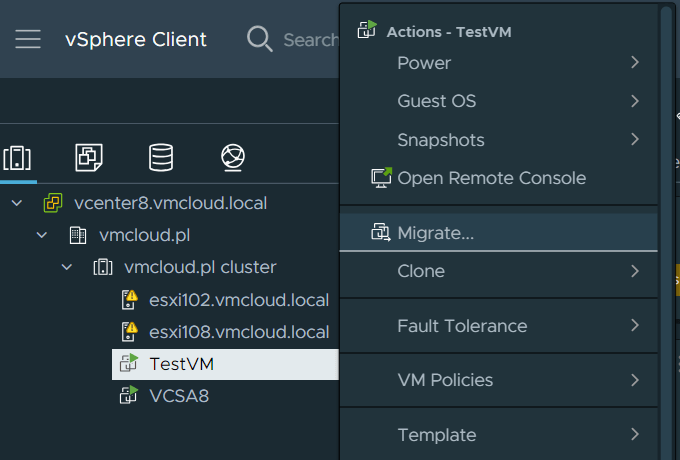The width and height of the screenshot is (680, 460).
Task: Switch to Hosts and Clusters view
Action: point(18,157)
